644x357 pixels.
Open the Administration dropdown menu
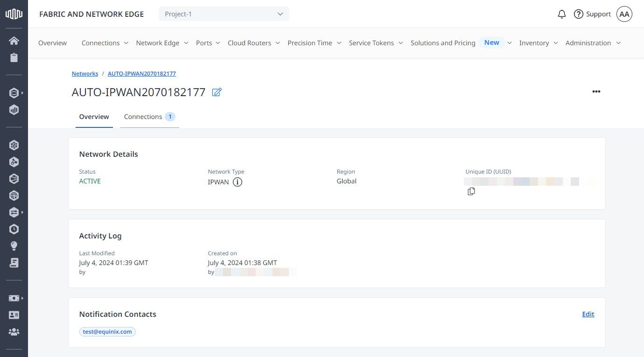pos(593,43)
